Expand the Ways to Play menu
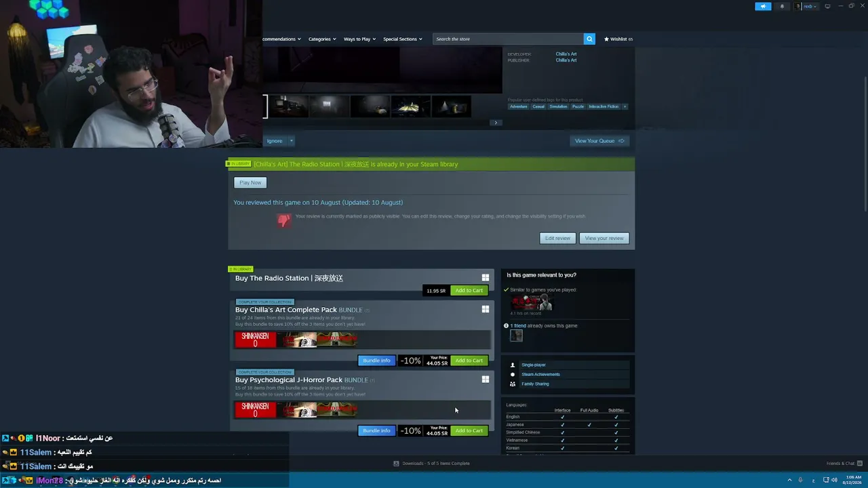Screen dimensions: 868x488 [359, 39]
